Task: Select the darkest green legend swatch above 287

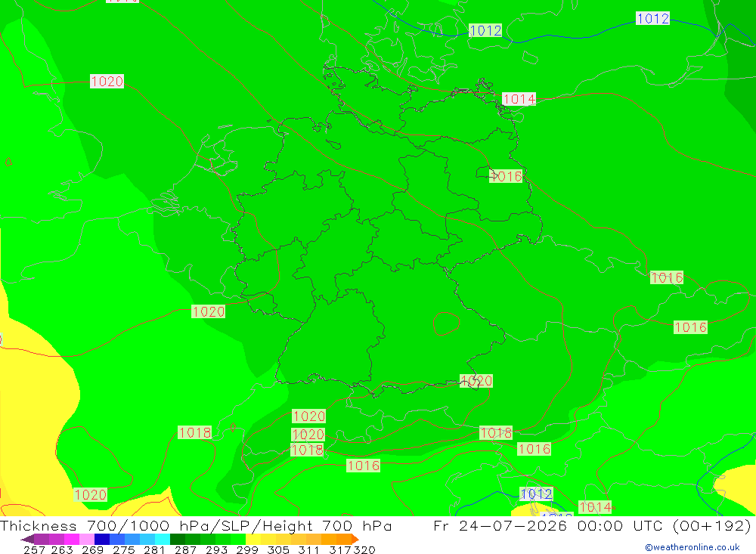Action: [178, 539]
